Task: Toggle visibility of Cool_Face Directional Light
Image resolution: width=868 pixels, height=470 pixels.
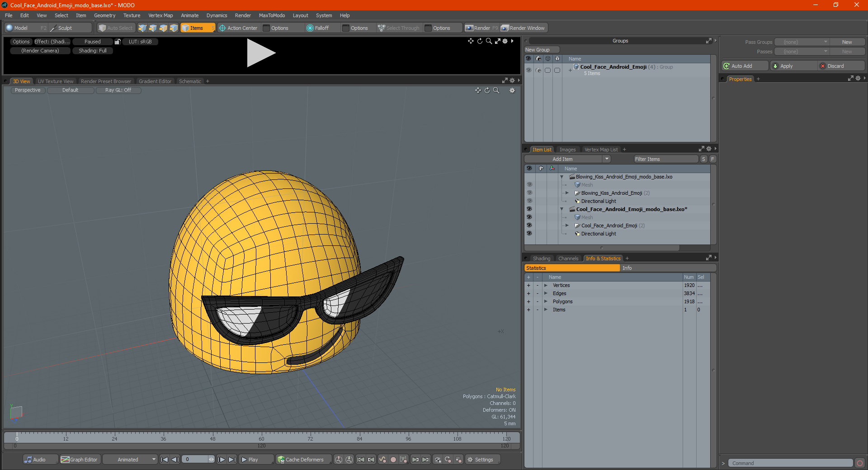Action: pyautogui.click(x=529, y=234)
